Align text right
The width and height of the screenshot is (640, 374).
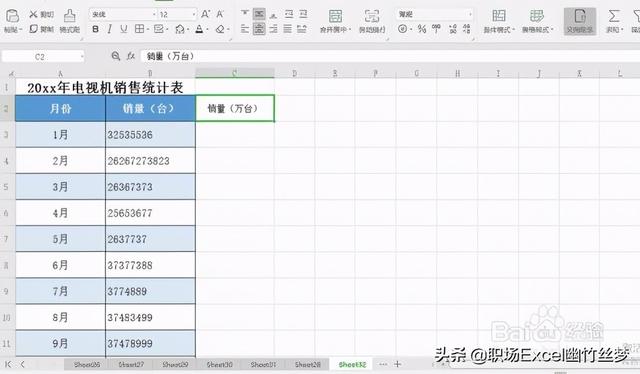273,29
